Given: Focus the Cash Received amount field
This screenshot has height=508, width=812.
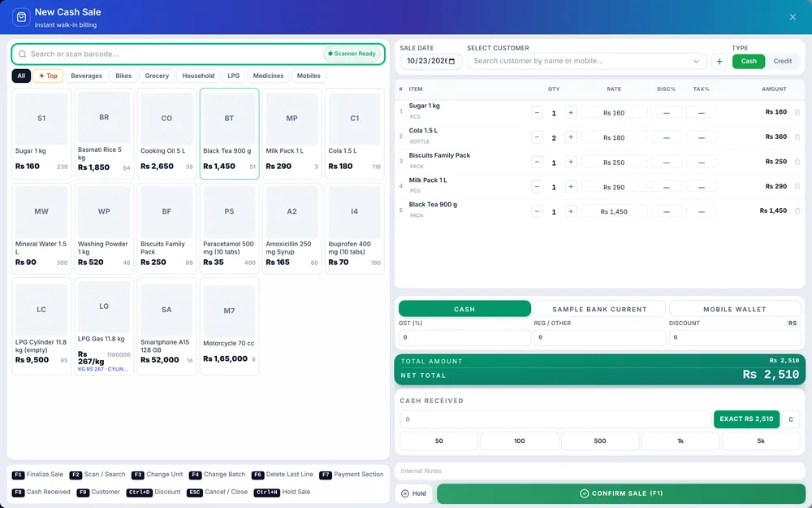Looking at the screenshot, I should (x=555, y=419).
